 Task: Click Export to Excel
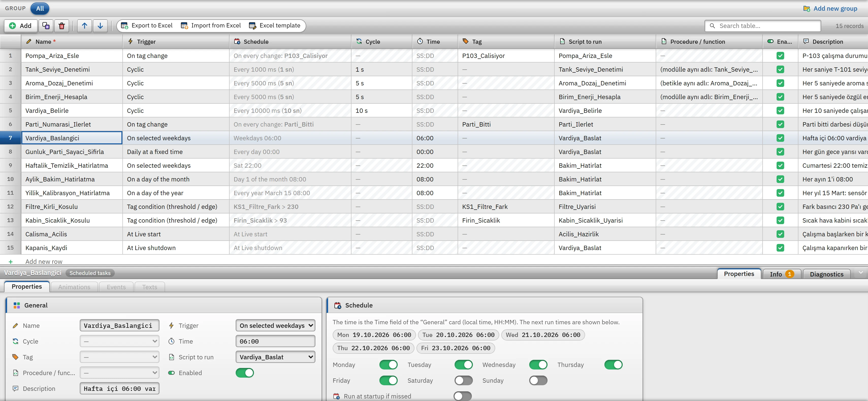[147, 26]
